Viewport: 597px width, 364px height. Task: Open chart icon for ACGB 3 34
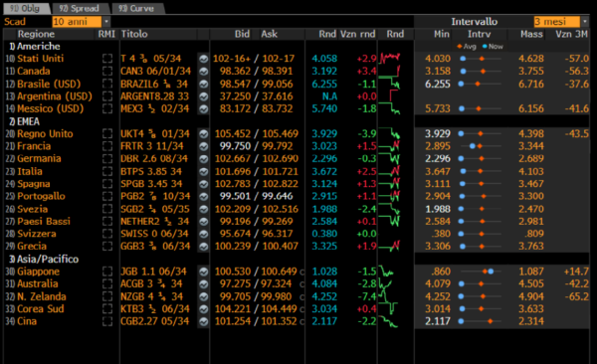point(204,284)
